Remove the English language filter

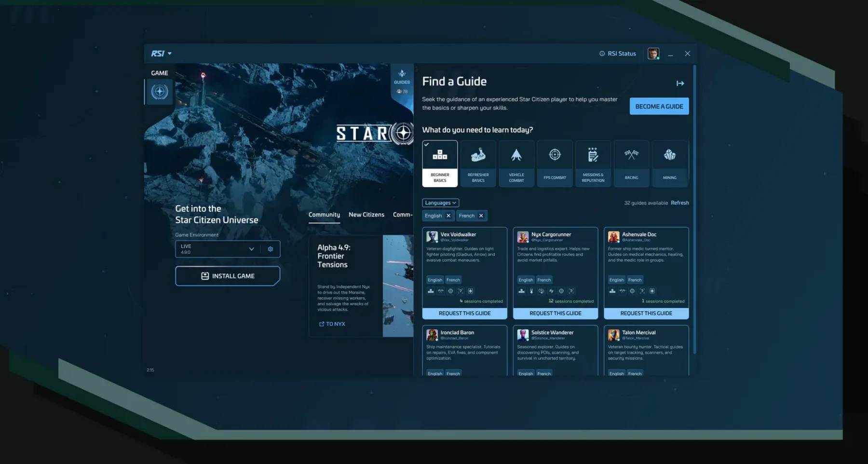click(448, 216)
